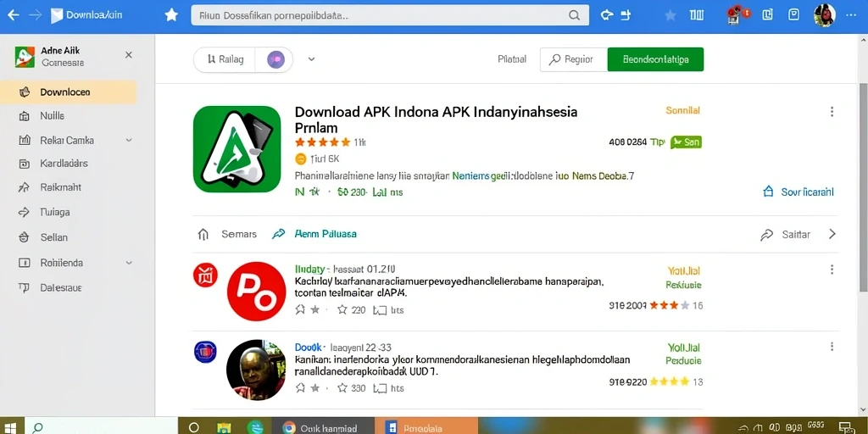
Task: Click the address bar input field
Action: point(390,15)
